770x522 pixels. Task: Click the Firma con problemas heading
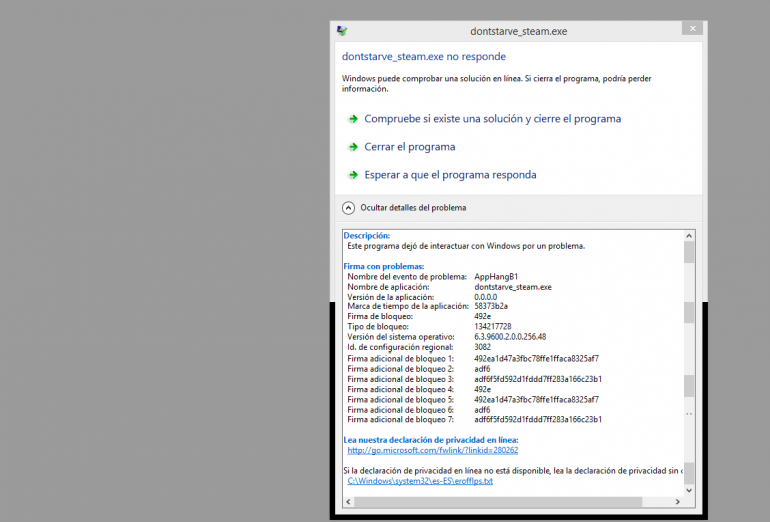[x=384, y=267]
